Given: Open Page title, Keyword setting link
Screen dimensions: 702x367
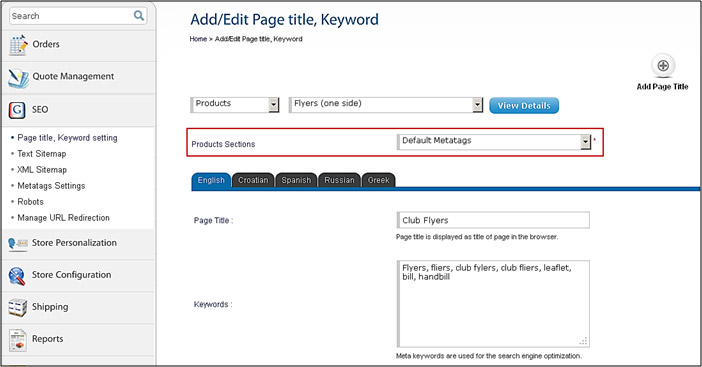Looking at the screenshot, I should [x=67, y=138].
